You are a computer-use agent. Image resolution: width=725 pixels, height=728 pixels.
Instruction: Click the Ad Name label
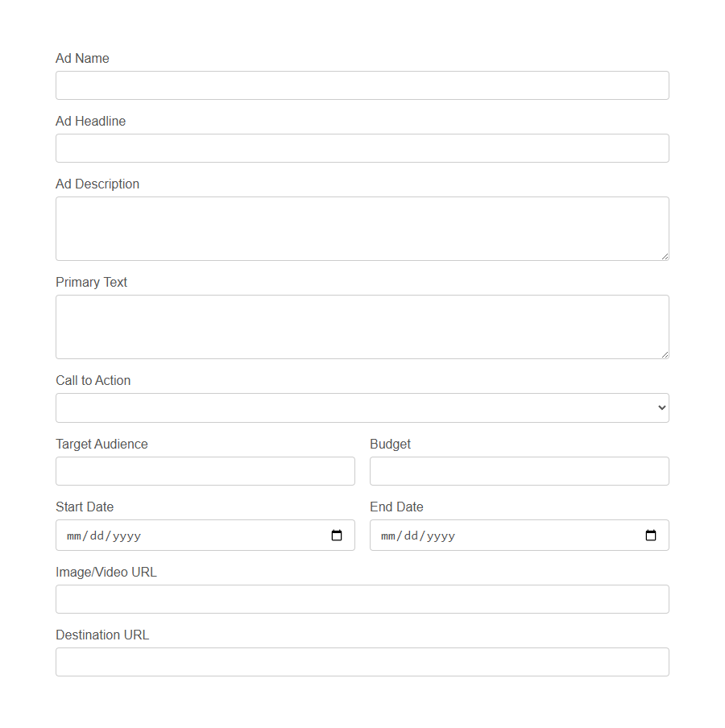(81, 58)
